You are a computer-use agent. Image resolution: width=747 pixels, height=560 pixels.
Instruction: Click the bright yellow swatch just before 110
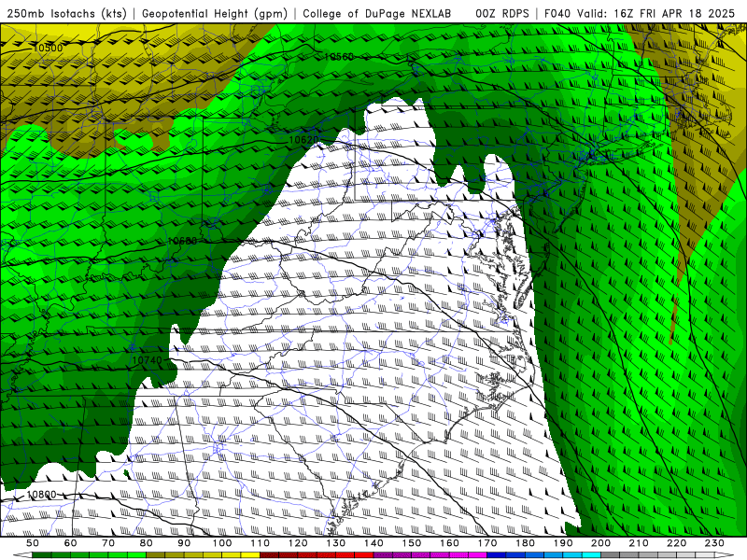pos(250,555)
